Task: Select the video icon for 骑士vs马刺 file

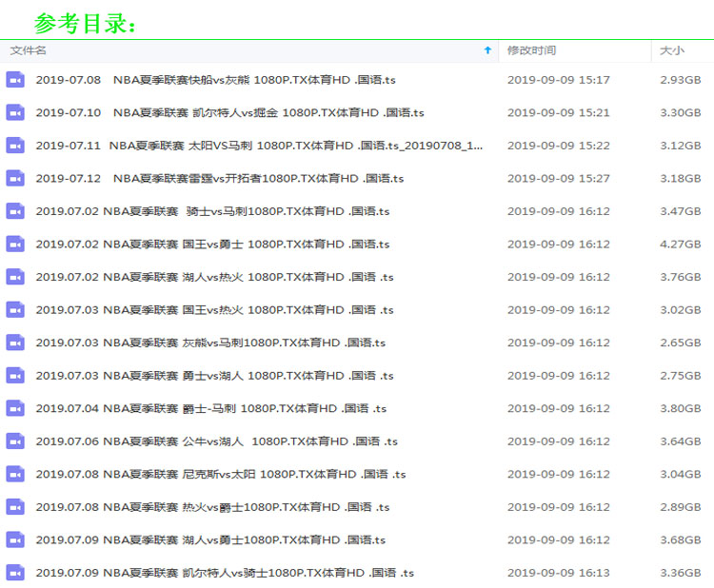Action: coord(15,211)
